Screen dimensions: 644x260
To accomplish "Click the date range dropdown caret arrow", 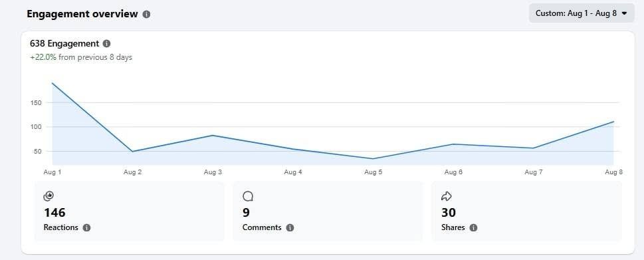I will [624, 13].
